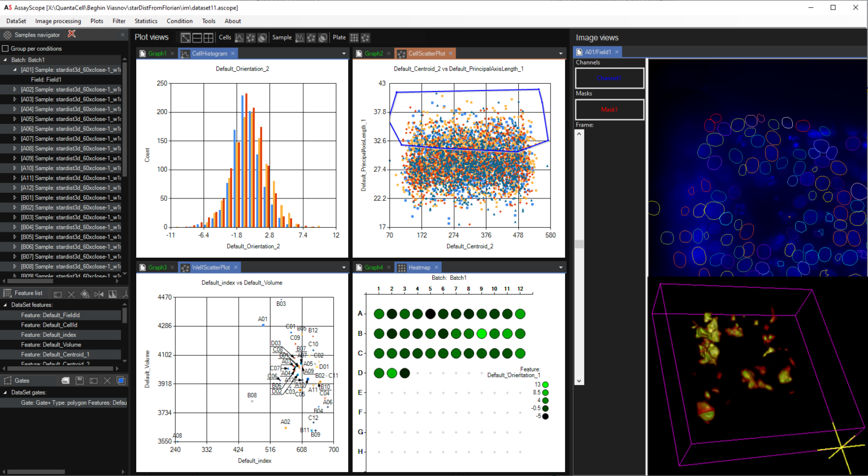
Task: Select the single pane plot layout
Action: (x=185, y=37)
